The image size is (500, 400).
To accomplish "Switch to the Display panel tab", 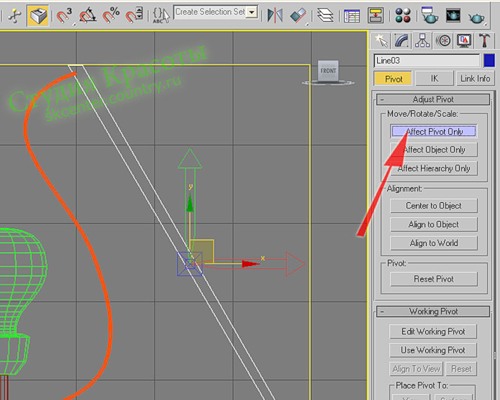I will (464, 41).
